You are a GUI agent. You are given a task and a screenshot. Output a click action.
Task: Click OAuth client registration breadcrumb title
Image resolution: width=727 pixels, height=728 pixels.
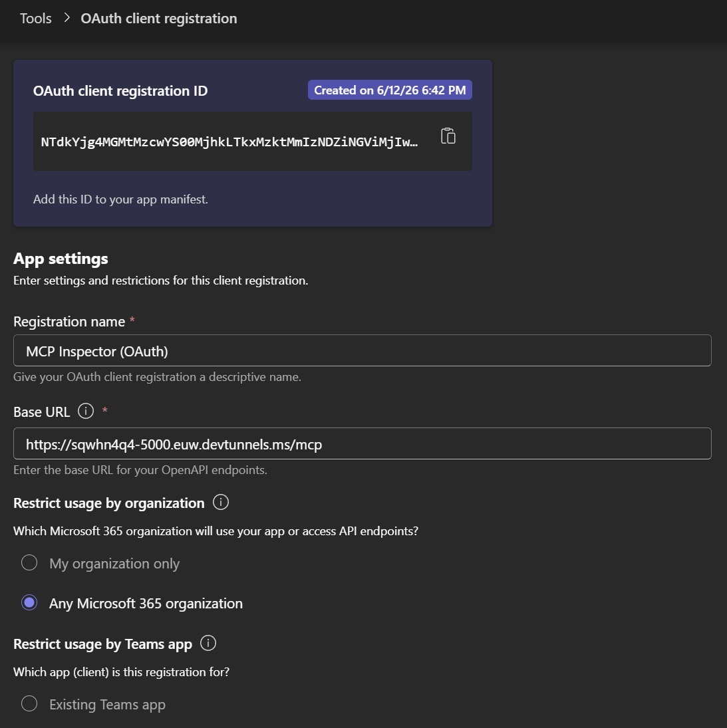click(x=159, y=19)
